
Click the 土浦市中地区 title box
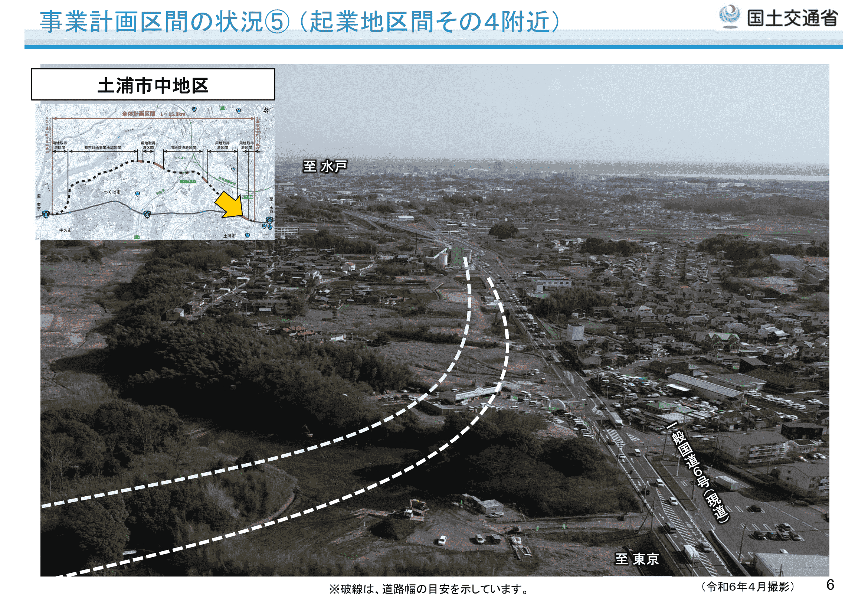pos(153,85)
